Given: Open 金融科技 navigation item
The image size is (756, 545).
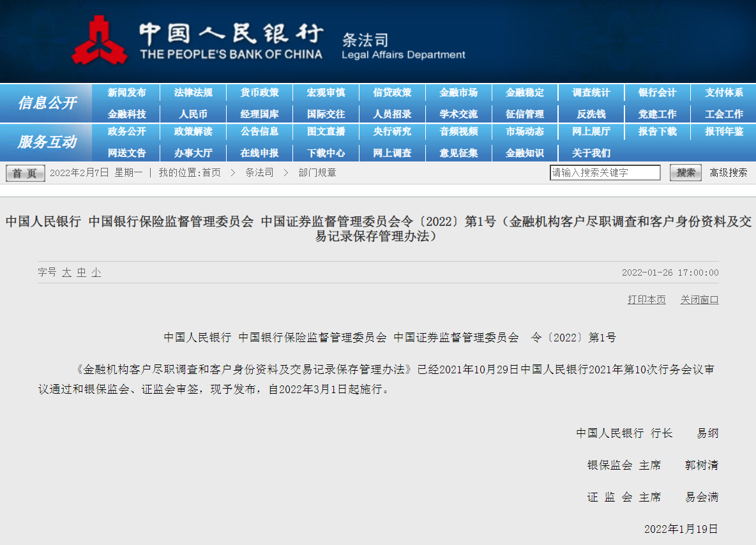Looking at the screenshot, I should coord(126,114).
